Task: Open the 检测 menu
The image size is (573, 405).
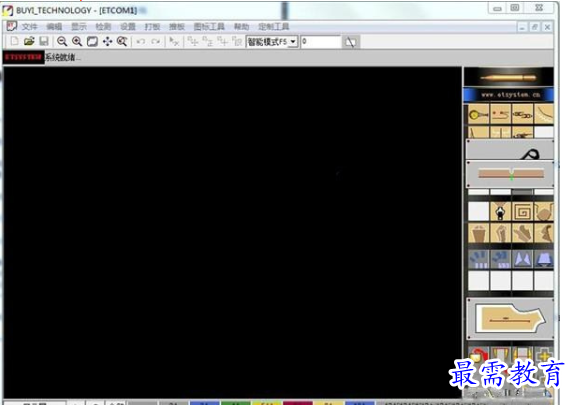Action: coord(103,27)
